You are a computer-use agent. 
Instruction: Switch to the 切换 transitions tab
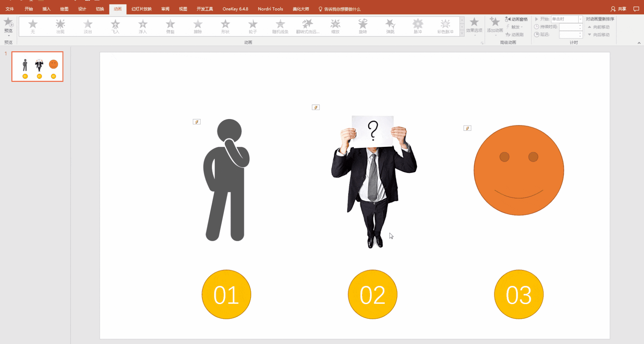(x=100, y=9)
